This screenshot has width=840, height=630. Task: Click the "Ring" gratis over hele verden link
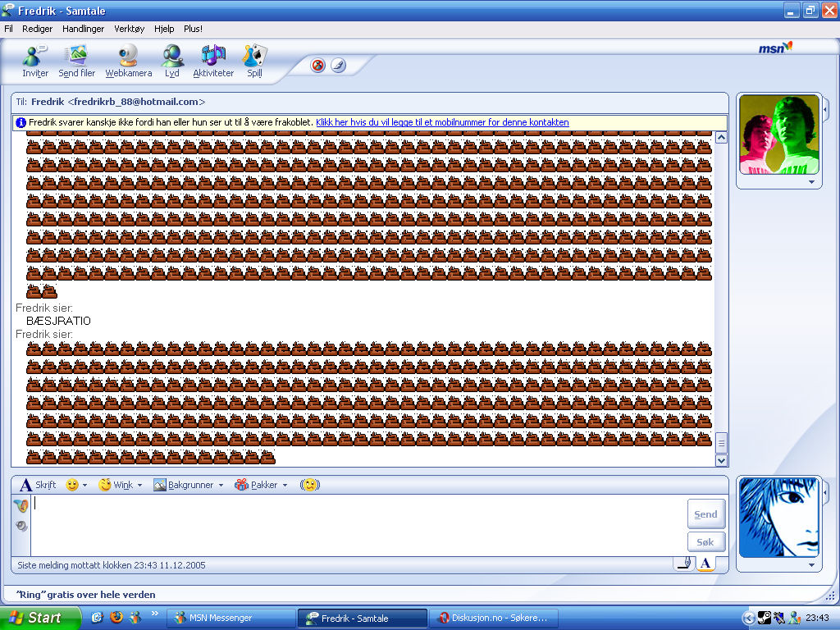[x=85, y=595]
